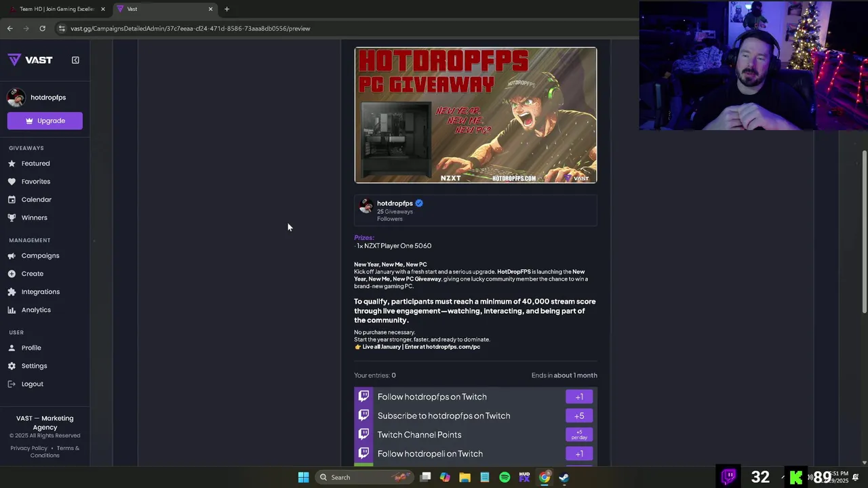The height and width of the screenshot is (488, 868).
Task: Open Integrations in the sidebar
Action: click(40, 291)
